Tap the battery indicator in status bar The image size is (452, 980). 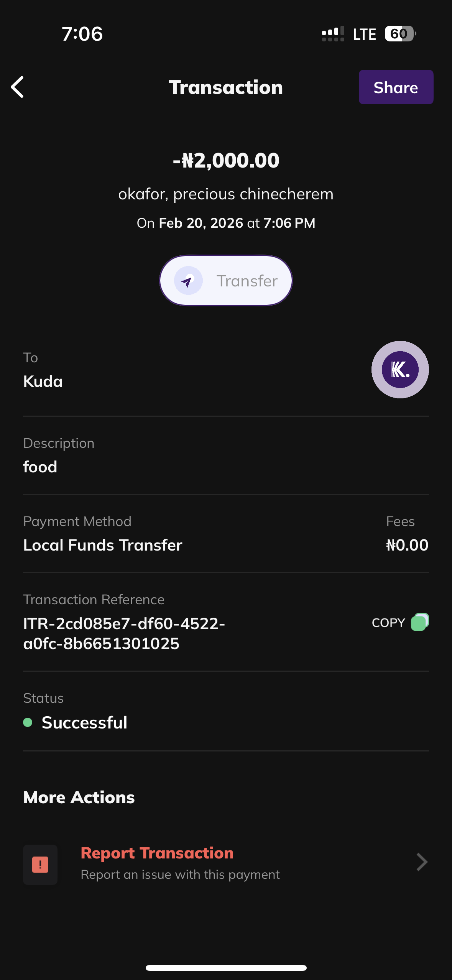click(x=400, y=34)
